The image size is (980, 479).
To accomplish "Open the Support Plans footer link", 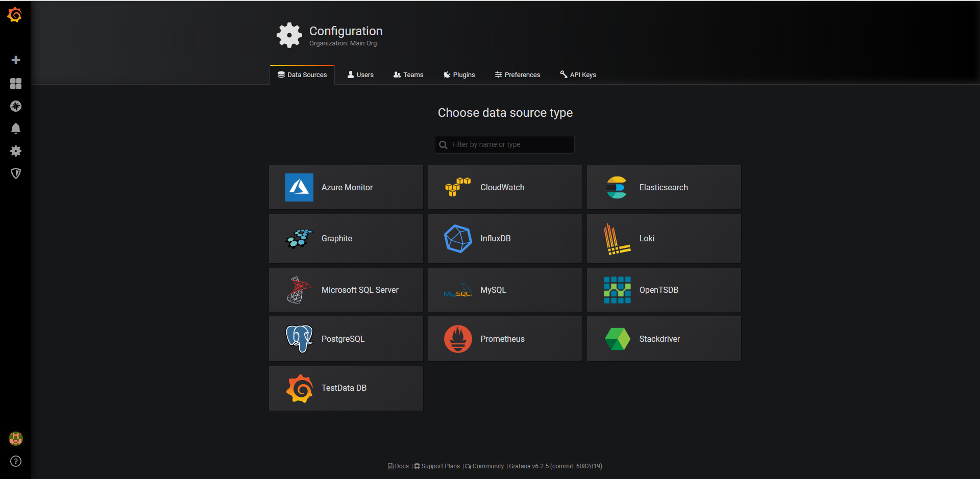I will (437, 466).
